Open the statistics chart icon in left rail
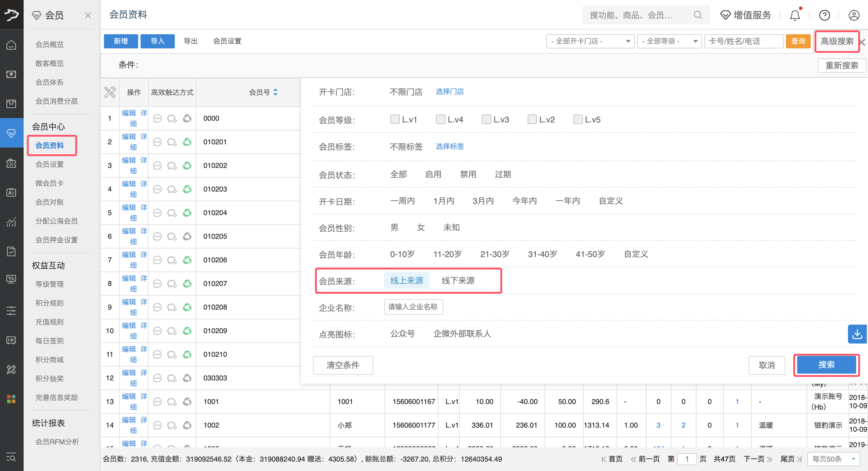The image size is (868, 471). coord(11,222)
